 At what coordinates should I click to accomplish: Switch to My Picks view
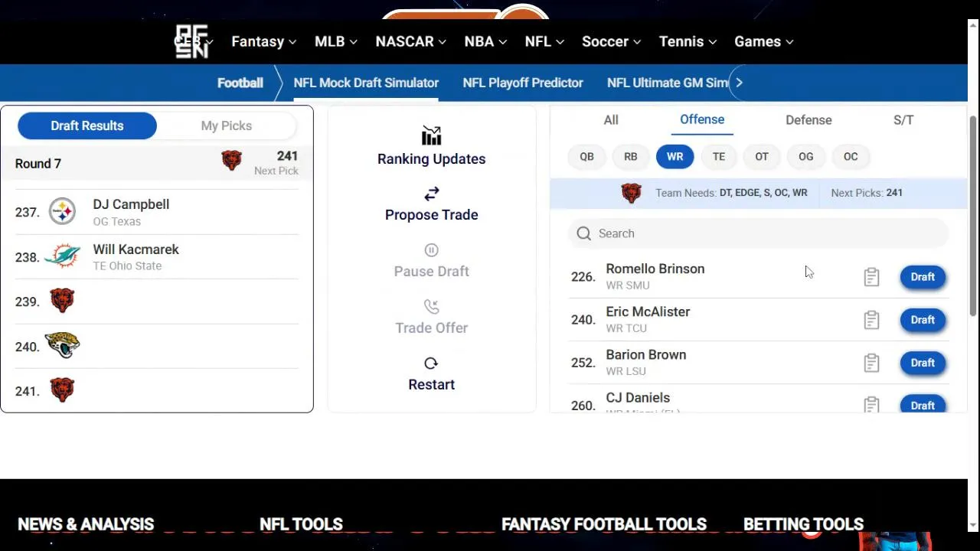[226, 126]
